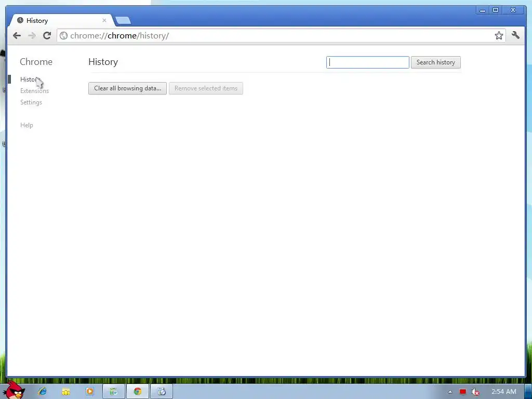Open History in the sidebar

click(30, 79)
